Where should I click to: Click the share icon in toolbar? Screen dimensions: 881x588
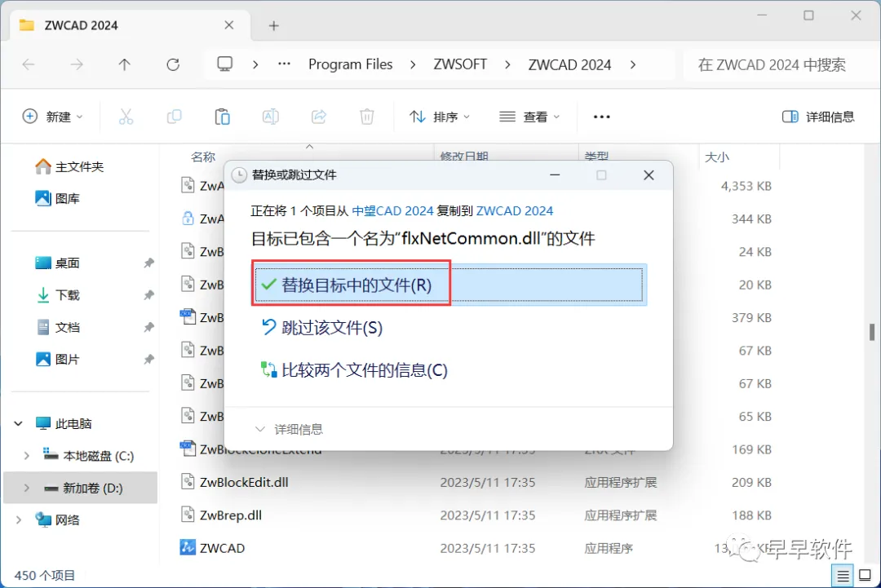pyautogui.click(x=319, y=117)
